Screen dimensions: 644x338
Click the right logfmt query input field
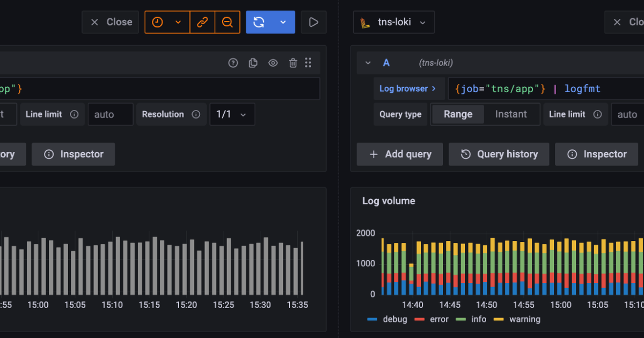pyautogui.click(x=546, y=89)
